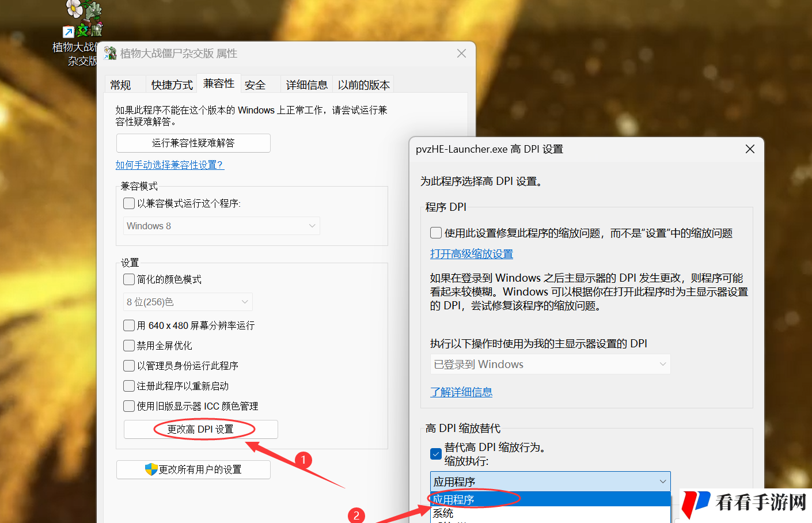Click the 运行兼容性疑难解答 button
The height and width of the screenshot is (523, 812).
click(193, 143)
